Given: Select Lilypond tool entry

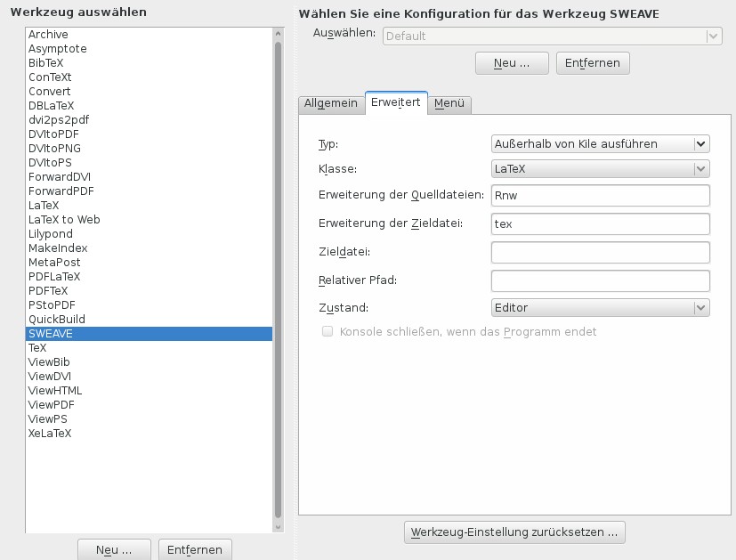Looking at the screenshot, I should coord(149,234).
